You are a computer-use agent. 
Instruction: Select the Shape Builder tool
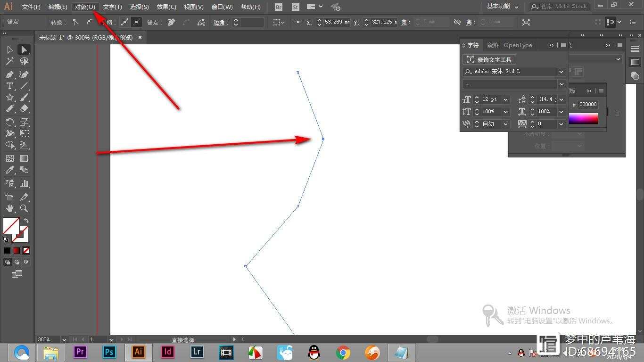pos(10,145)
